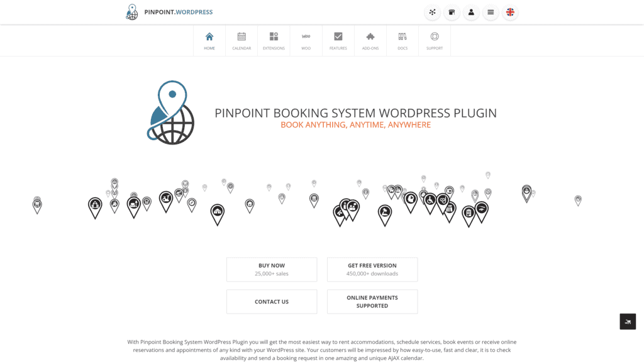Screen dimensions: 644x362
Task: Click the head profile map pin
Action: [410, 202]
